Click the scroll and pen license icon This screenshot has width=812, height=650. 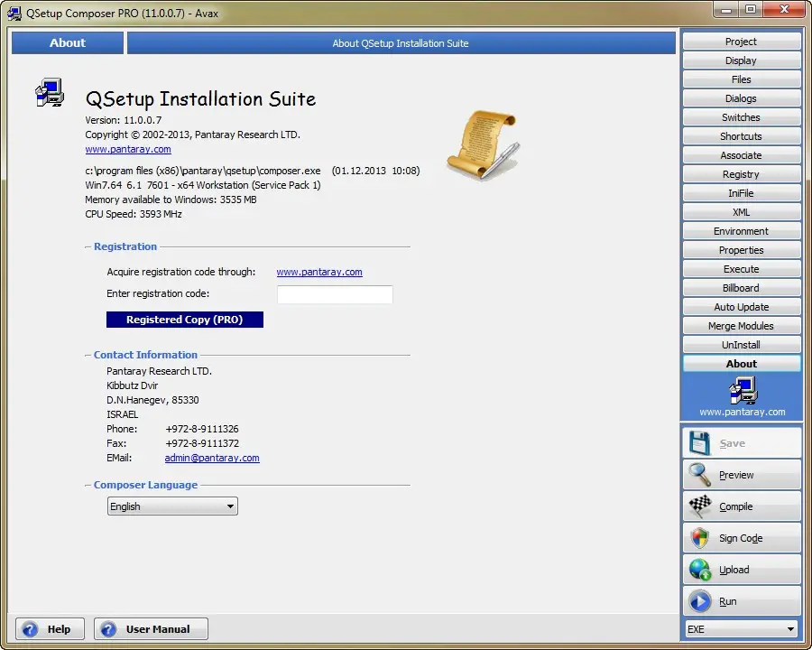click(484, 144)
